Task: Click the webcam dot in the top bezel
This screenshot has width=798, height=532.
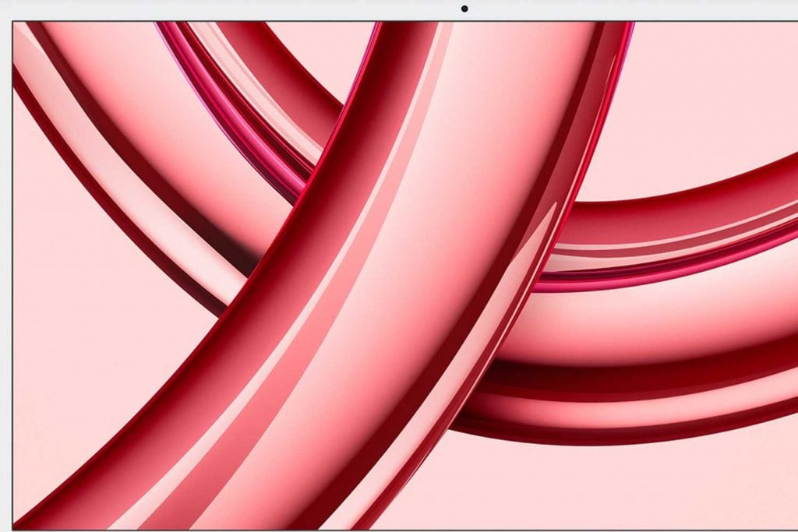Action: (x=464, y=9)
